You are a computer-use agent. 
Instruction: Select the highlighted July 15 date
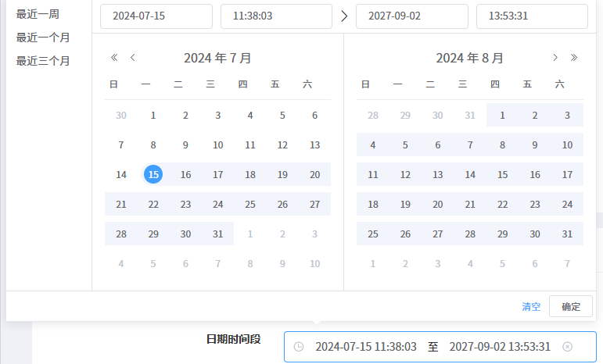click(x=153, y=175)
